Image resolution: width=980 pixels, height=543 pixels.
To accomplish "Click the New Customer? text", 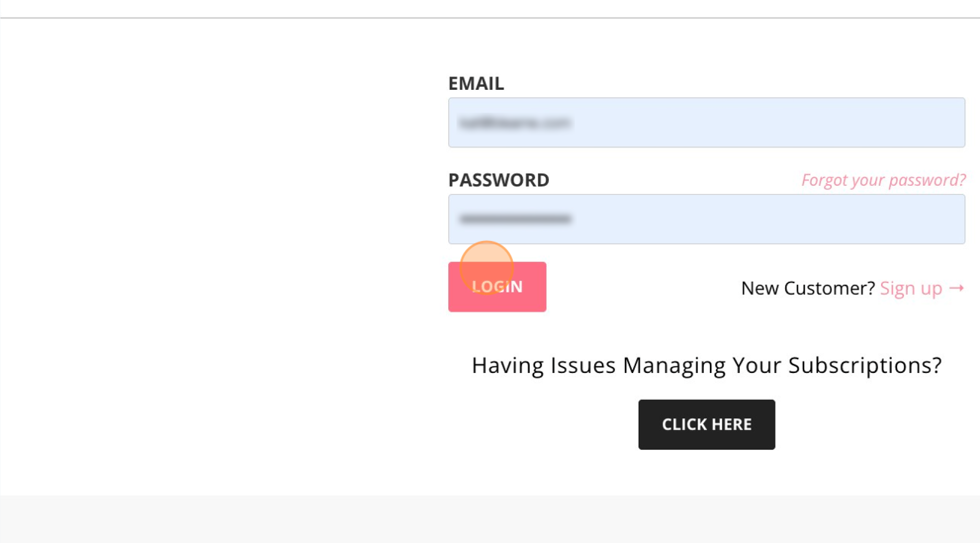I will (x=808, y=288).
